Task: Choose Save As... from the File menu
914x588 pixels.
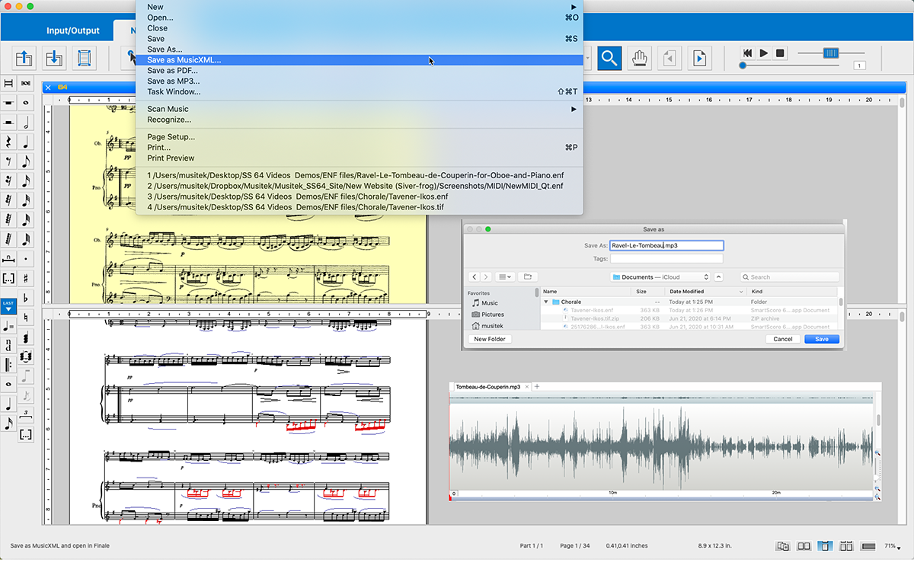Action: point(359,50)
